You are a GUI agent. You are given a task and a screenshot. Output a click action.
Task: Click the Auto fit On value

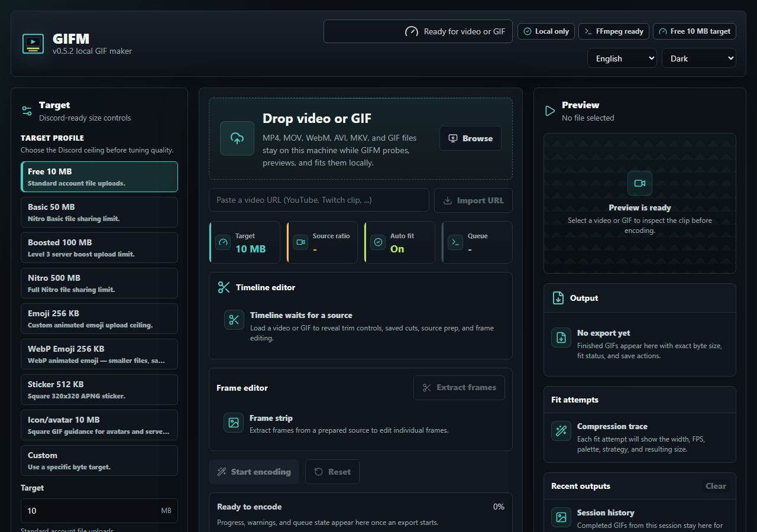tap(397, 249)
